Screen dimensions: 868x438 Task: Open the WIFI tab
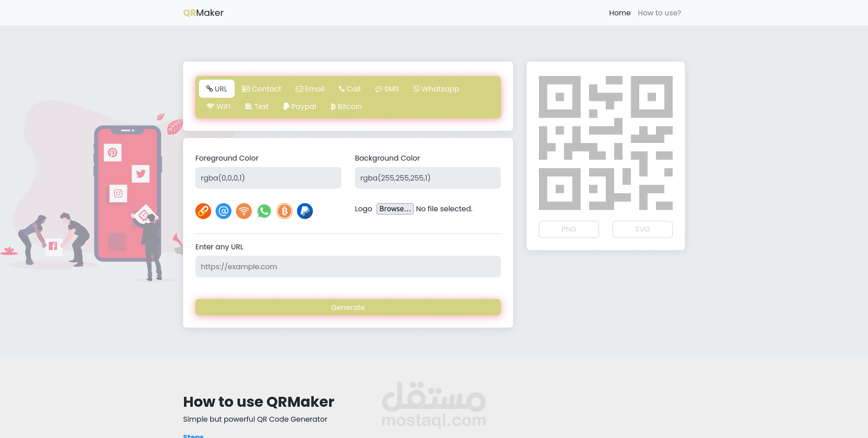[218, 106]
